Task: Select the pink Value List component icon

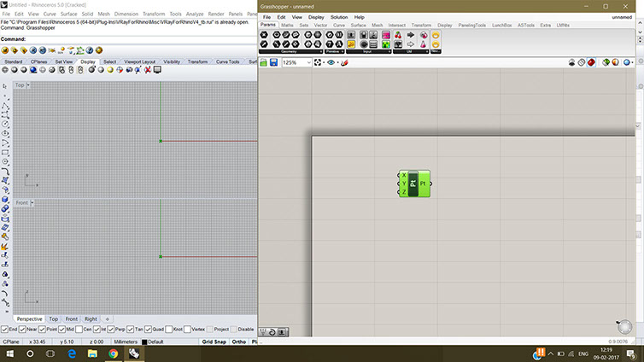Action: pos(386,35)
